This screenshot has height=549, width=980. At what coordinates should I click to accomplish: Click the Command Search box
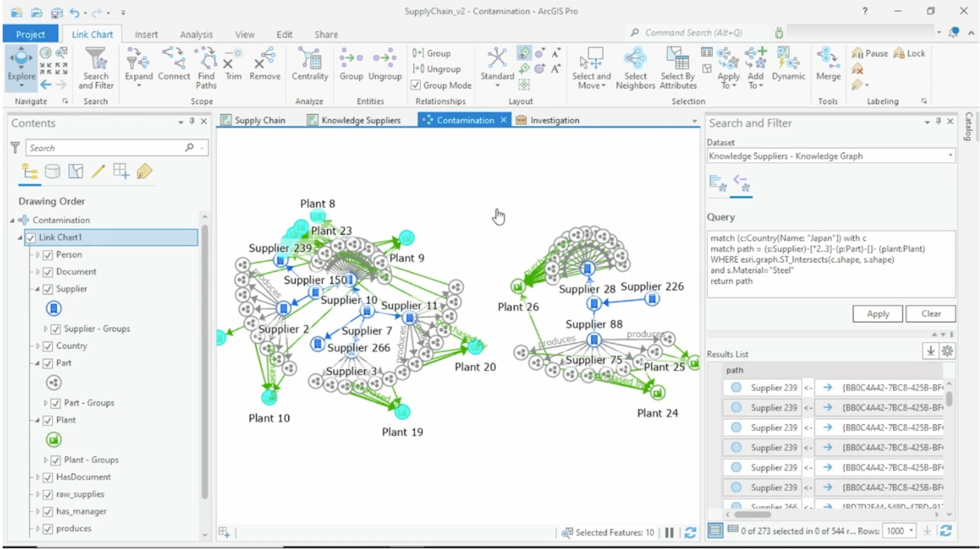point(697,33)
